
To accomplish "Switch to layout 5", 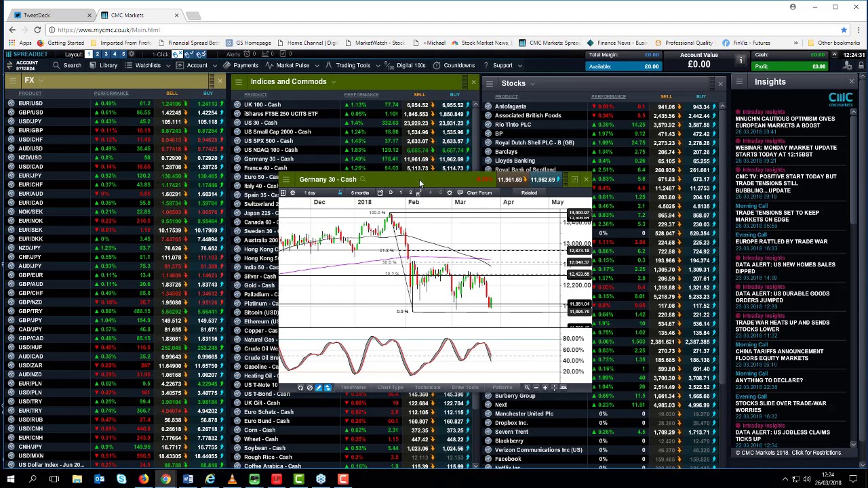I will [122, 54].
